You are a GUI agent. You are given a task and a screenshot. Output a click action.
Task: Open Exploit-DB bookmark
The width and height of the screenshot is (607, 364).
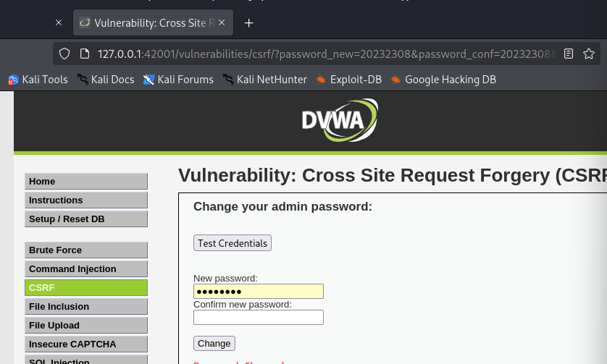(349, 80)
